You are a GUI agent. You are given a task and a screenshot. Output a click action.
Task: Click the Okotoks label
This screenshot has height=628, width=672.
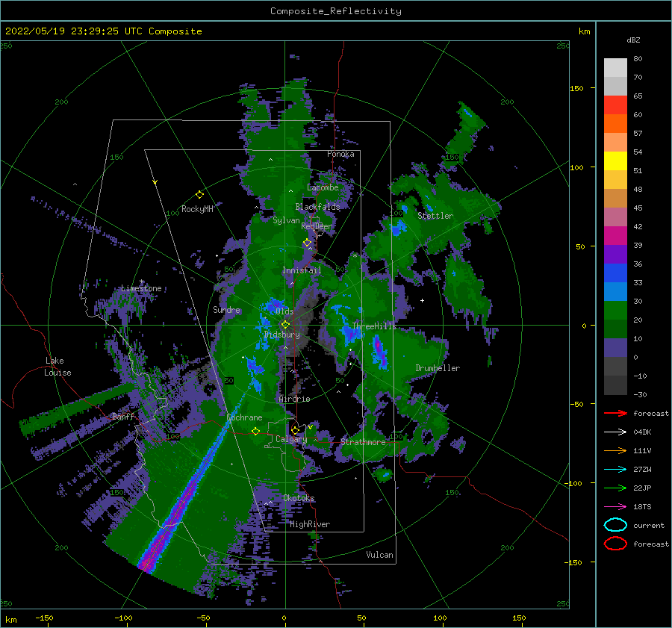[299, 498]
